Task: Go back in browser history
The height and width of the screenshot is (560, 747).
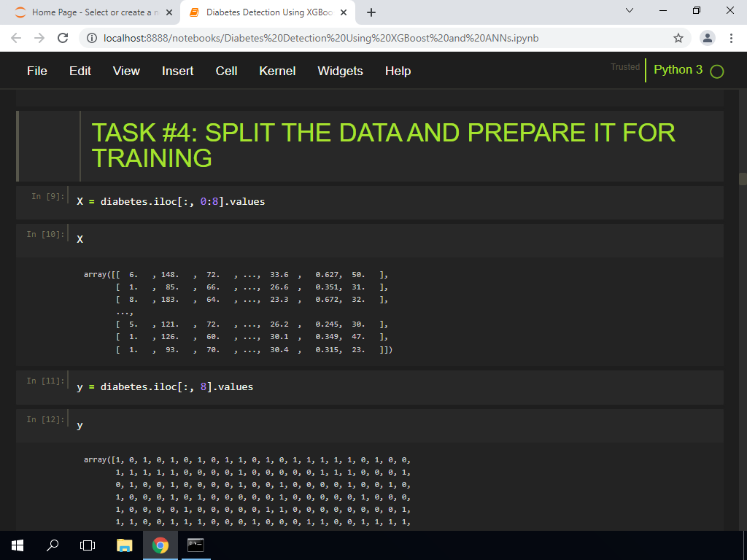Action: (16, 38)
